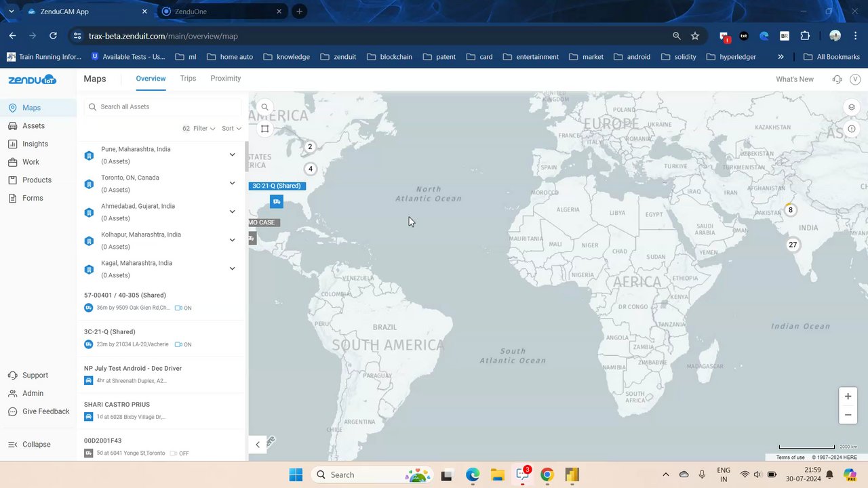The width and height of the screenshot is (868, 488).
Task: Click the map cluster labeled 4
Action: pos(311,169)
